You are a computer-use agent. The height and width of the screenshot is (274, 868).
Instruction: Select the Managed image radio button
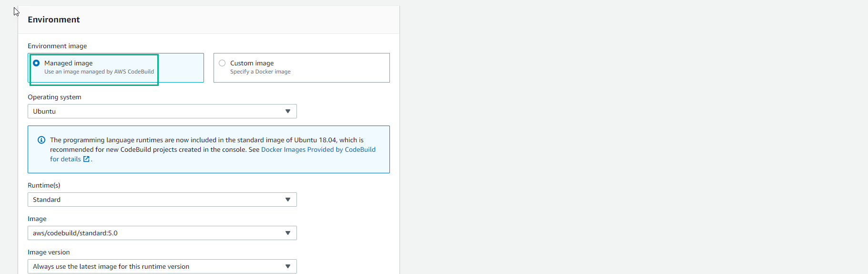tap(36, 63)
